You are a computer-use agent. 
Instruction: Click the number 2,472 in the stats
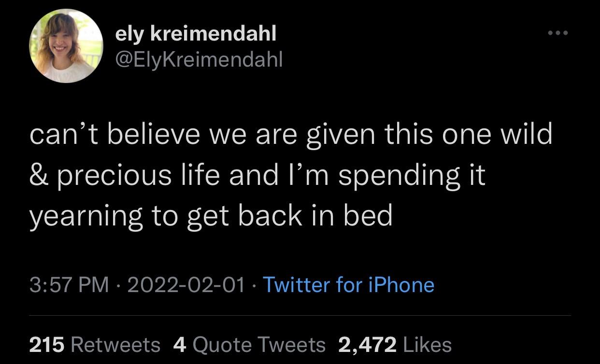click(x=368, y=345)
